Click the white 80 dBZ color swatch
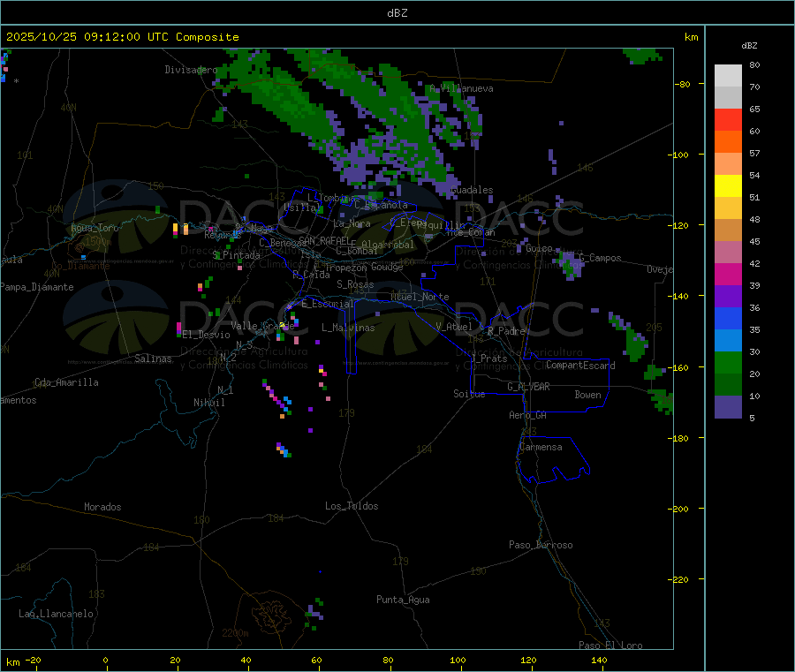Viewport: 795px width, 672px height. [728, 76]
